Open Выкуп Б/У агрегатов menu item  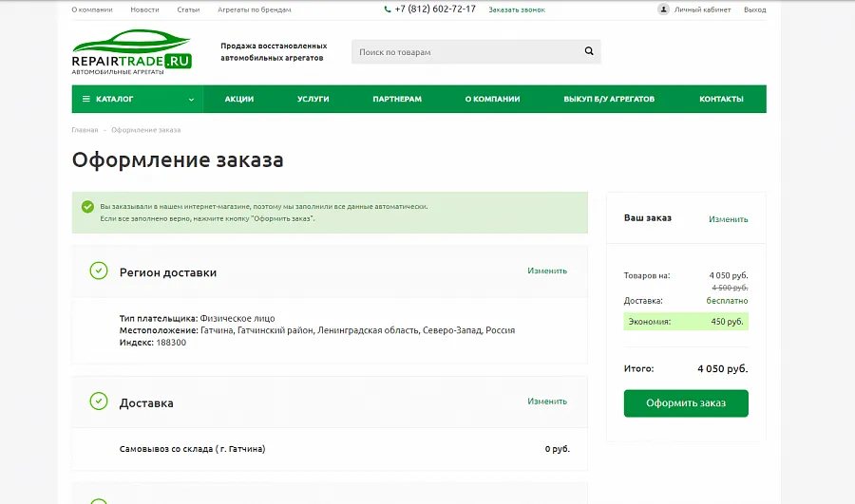point(609,99)
